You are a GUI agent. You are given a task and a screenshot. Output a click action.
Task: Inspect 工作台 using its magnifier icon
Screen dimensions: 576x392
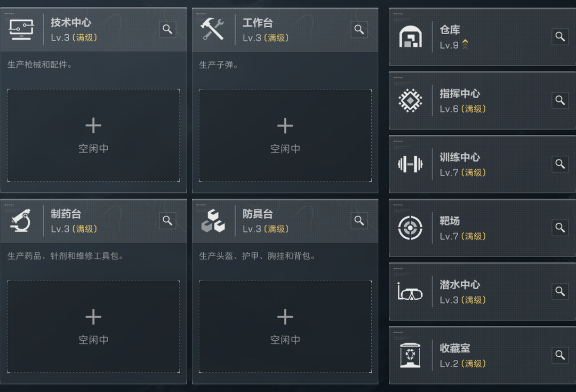(x=359, y=29)
